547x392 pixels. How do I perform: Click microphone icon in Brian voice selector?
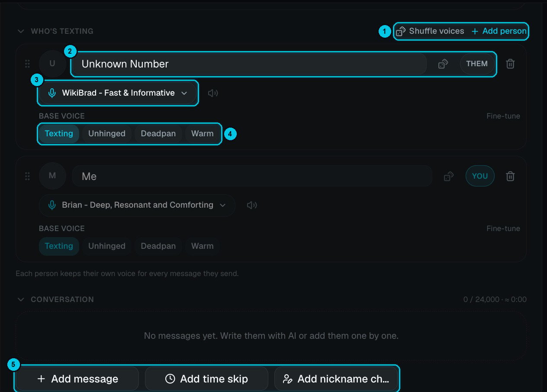[x=52, y=205]
